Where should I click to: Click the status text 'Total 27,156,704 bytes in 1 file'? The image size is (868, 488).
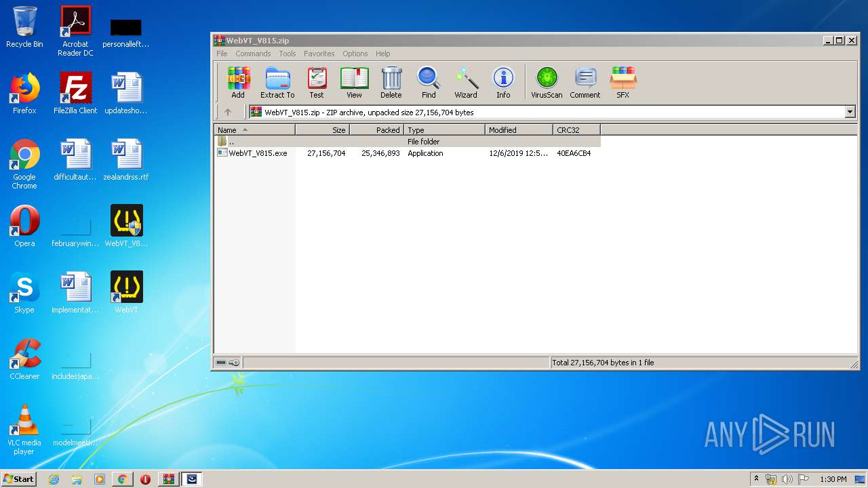click(603, 363)
